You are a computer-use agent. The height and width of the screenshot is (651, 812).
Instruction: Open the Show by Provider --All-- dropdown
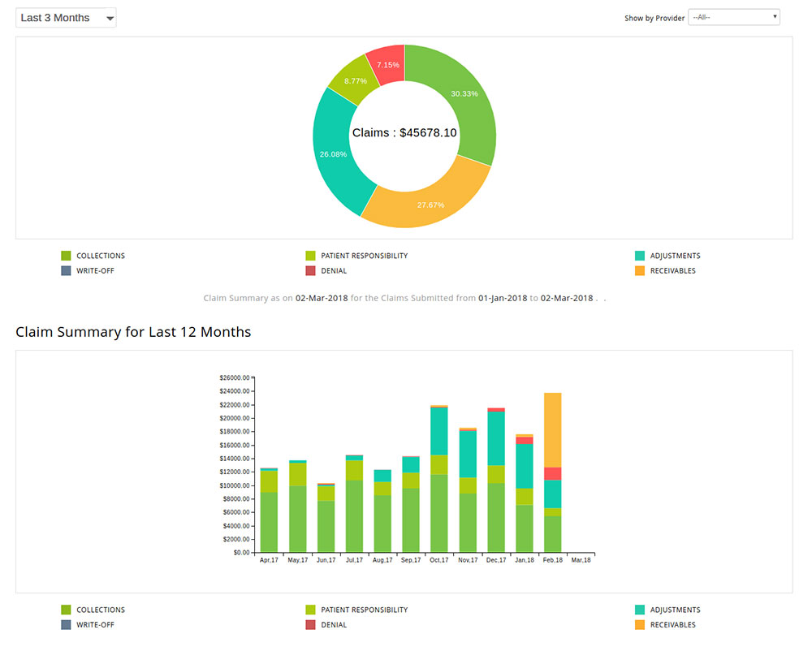(x=733, y=16)
